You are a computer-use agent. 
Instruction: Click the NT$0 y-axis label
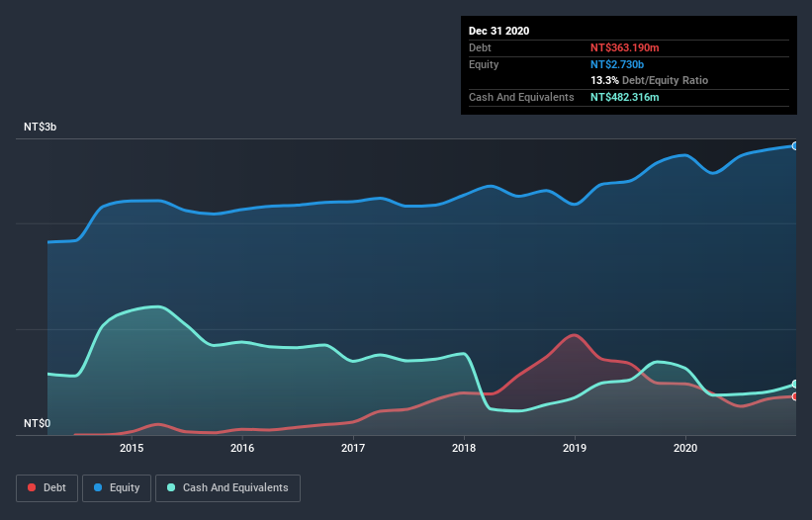point(38,423)
